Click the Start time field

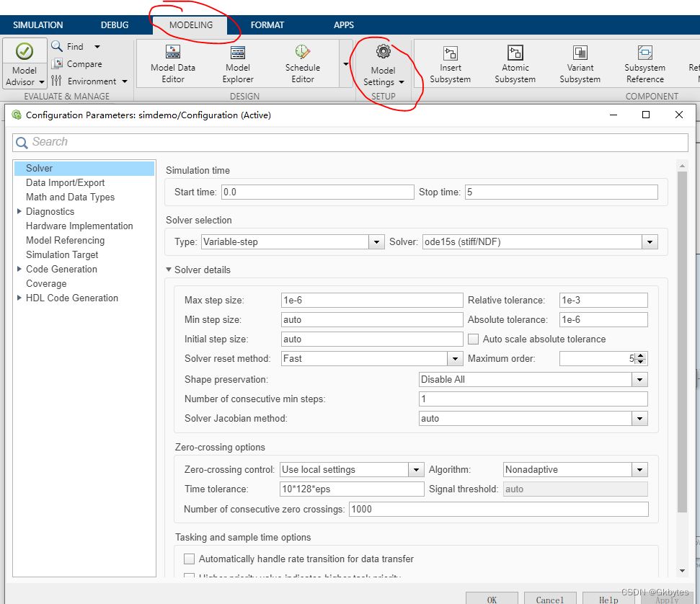click(317, 192)
